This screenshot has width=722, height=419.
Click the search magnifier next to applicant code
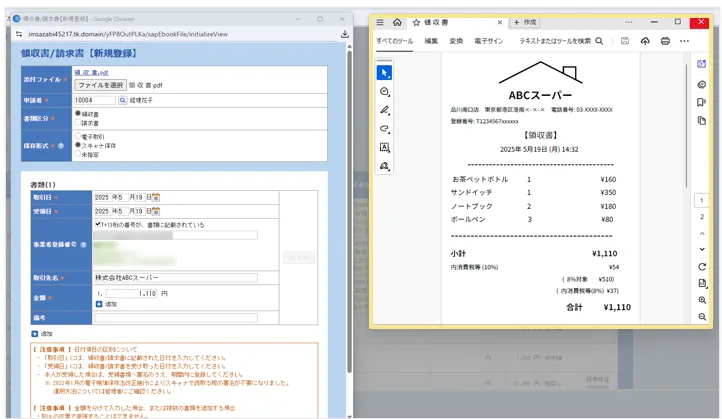123,100
